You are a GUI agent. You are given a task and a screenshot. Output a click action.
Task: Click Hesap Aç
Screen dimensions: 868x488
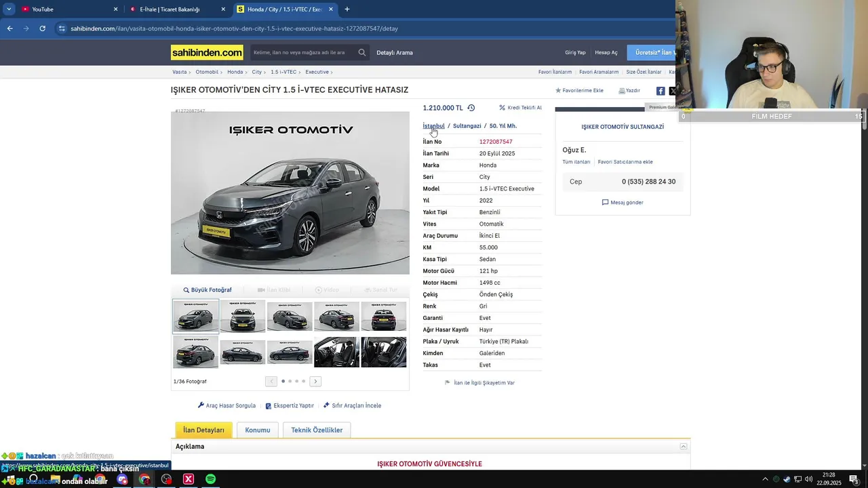click(x=606, y=52)
